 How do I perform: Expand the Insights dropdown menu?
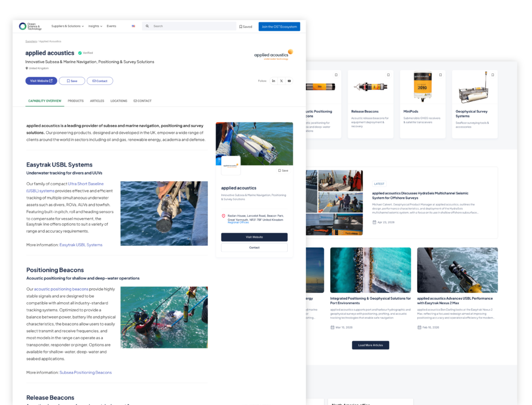[95, 26]
